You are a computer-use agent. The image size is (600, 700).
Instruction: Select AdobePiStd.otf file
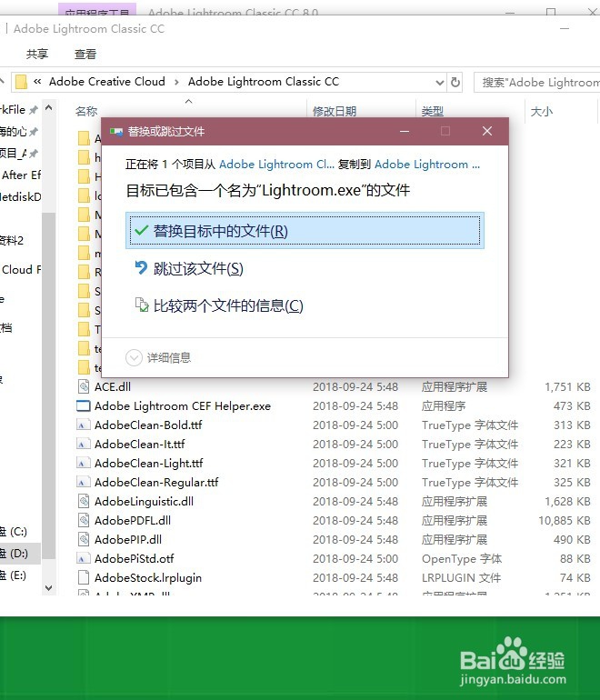(134, 558)
